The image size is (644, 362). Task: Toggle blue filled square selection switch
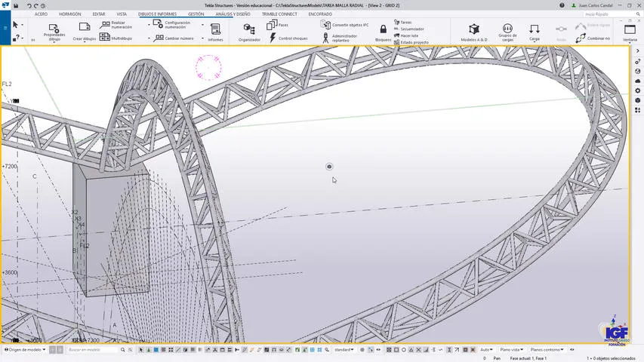coord(156,350)
